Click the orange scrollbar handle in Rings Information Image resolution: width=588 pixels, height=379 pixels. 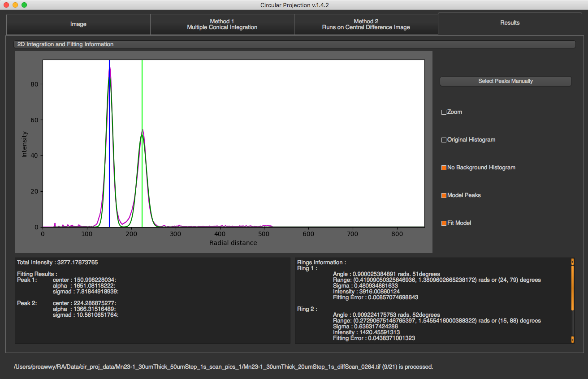point(572,288)
